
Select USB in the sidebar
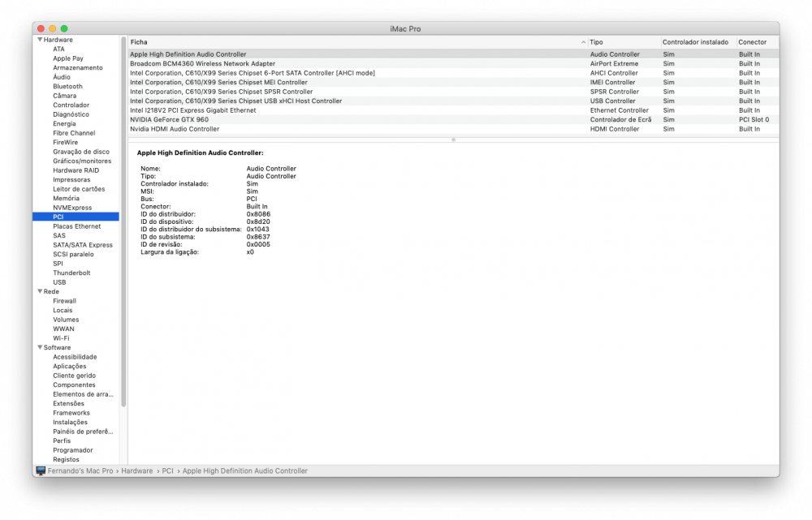59,282
